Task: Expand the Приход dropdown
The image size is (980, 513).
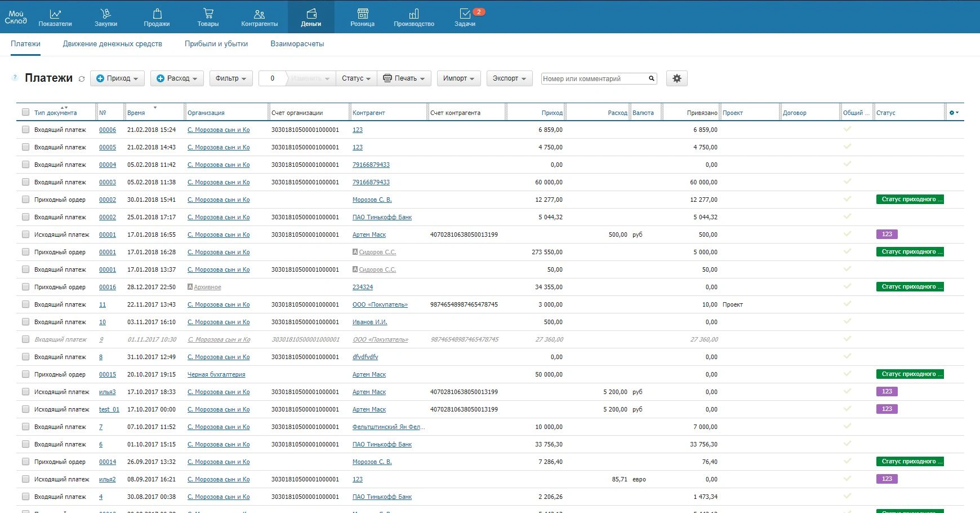Action: [117, 78]
